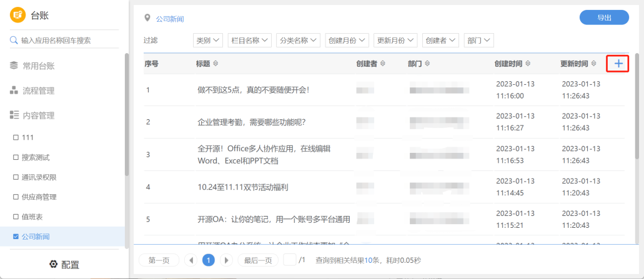Open the 栏目名称 filter dropdown
Image resolution: width=644 pixels, height=279 pixels.
click(250, 40)
